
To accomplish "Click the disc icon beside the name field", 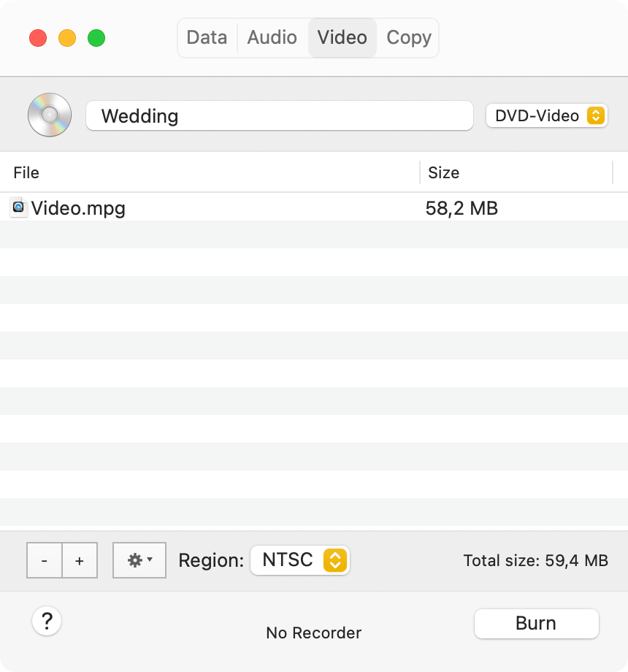I will (50, 115).
